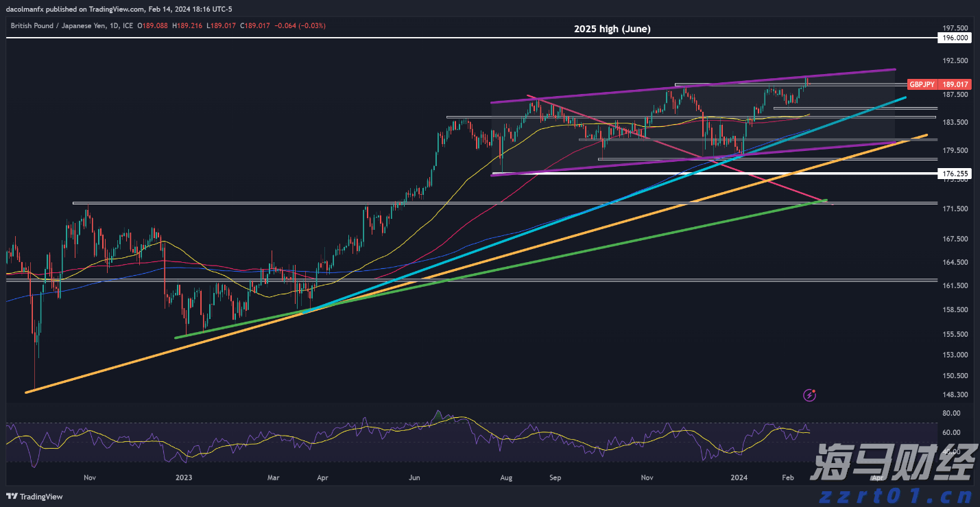Click the red GBPJPY symbol tag
Screen dimensions: 980x507
[921, 84]
